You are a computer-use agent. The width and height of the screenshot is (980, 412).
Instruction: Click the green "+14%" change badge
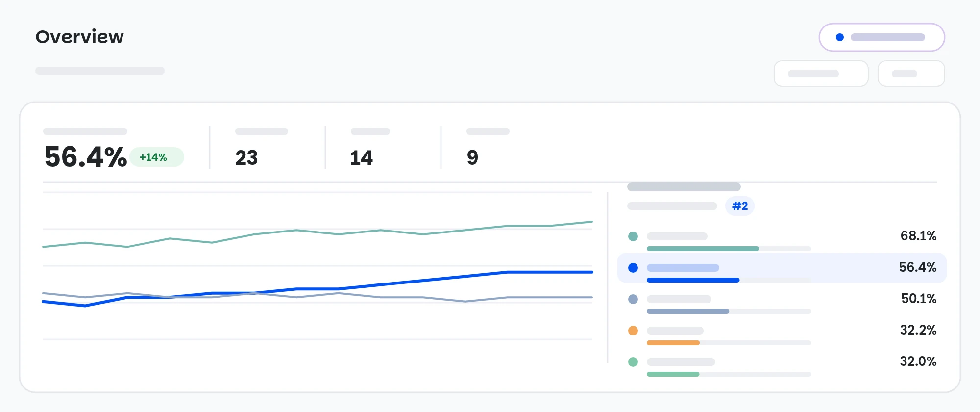(157, 157)
